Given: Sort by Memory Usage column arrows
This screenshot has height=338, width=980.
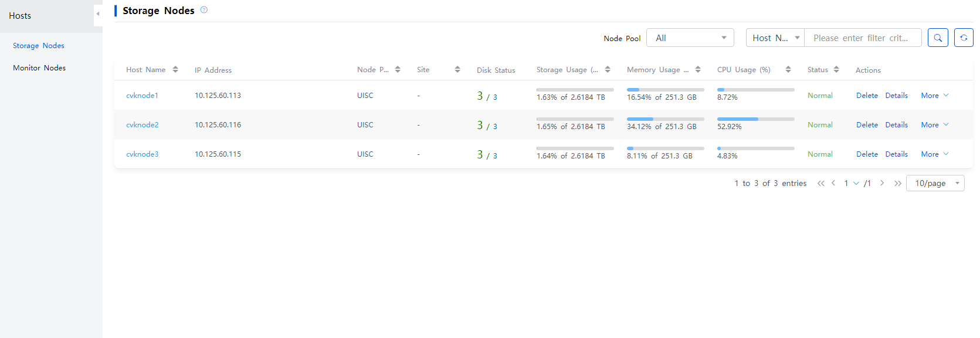Looking at the screenshot, I should (x=698, y=69).
